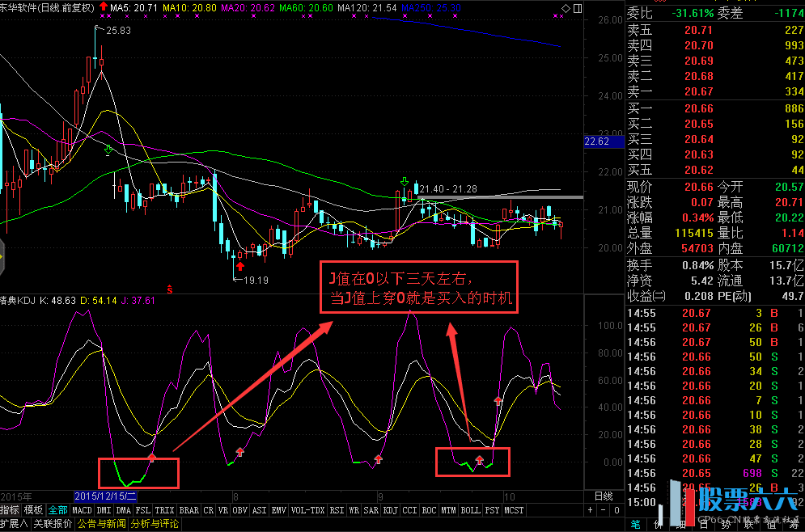
Task: Switch to the KDJ indicator tab
Action: point(390,510)
